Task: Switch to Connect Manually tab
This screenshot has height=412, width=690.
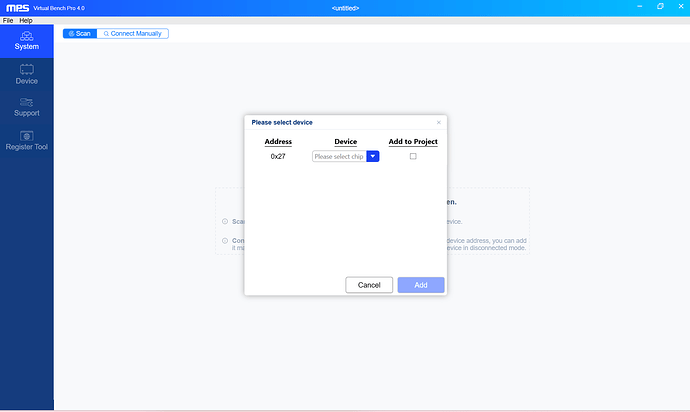Action: coord(132,33)
